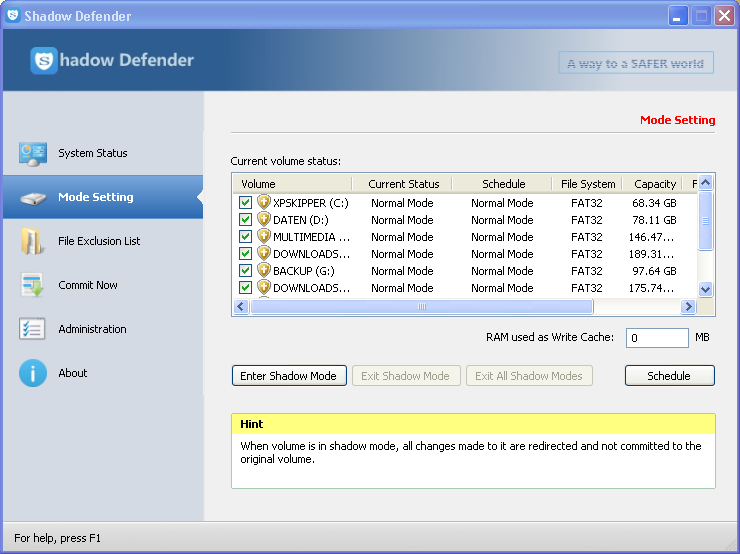Sort by the Capacity column header
The image size is (740, 554).
(x=653, y=184)
